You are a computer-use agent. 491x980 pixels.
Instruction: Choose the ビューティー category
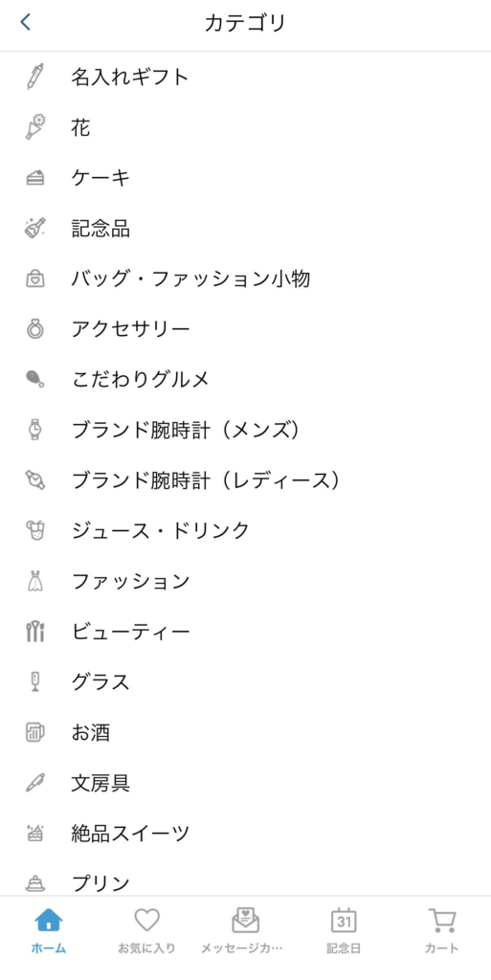[245, 632]
